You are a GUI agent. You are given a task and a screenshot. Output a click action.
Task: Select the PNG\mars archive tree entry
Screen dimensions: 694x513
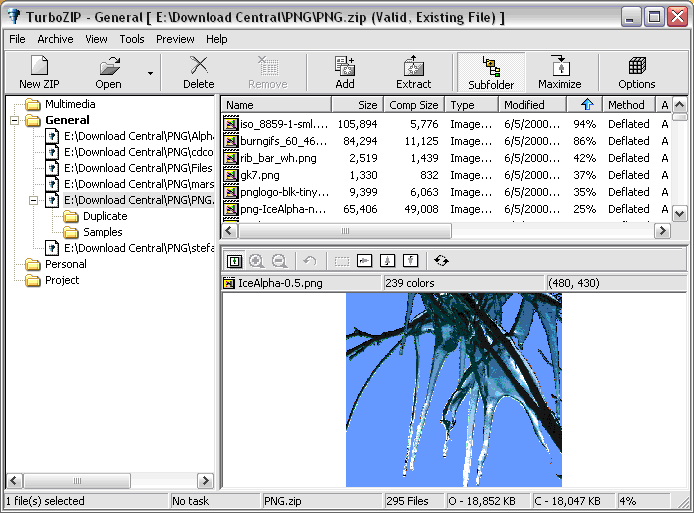[x=139, y=184]
